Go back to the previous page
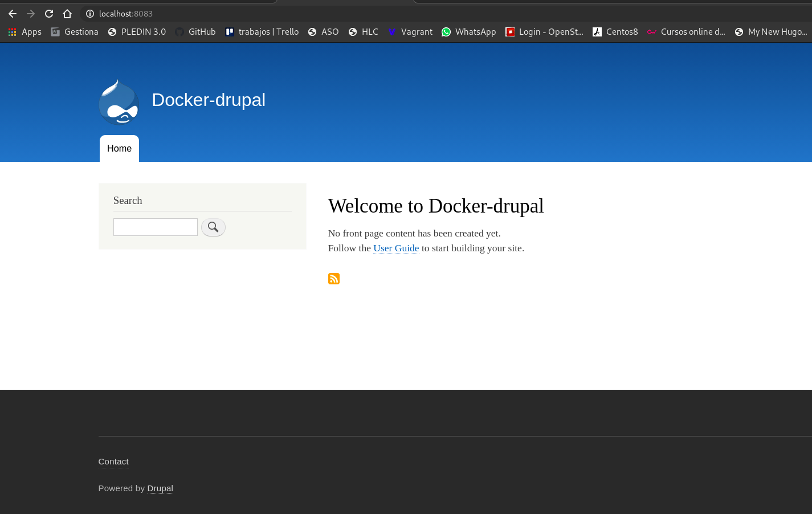 [x=12, y=13]
